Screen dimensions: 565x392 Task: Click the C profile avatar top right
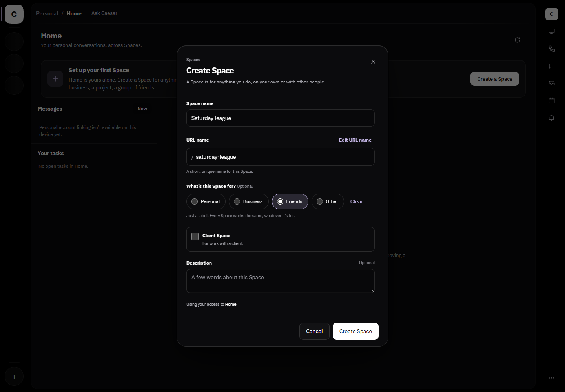coord(552,14)
